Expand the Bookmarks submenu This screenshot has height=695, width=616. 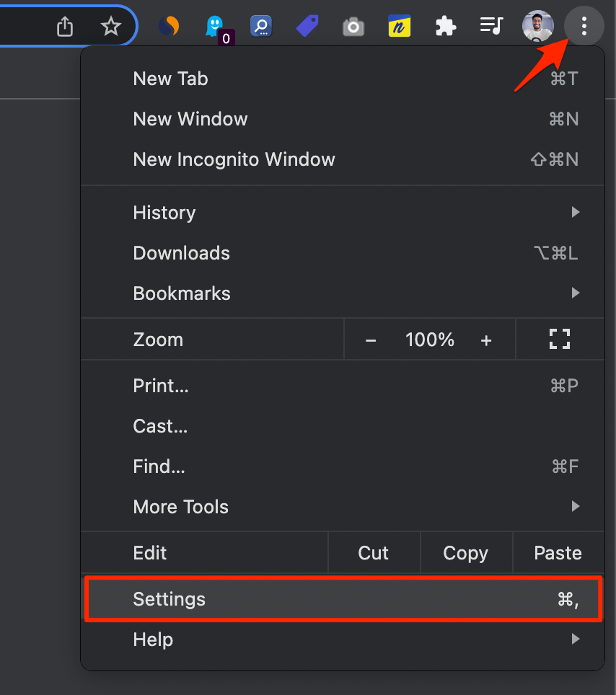pos(181,293)
